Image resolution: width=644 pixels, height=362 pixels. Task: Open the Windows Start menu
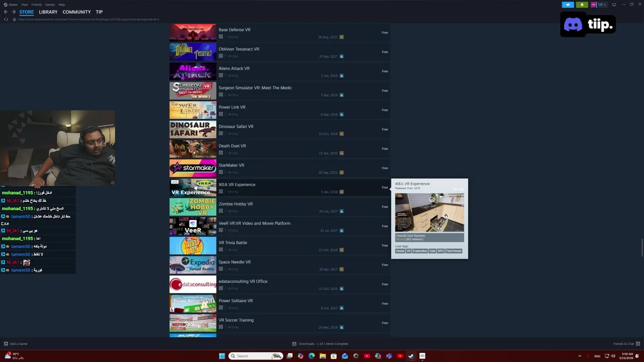(222, 356)
